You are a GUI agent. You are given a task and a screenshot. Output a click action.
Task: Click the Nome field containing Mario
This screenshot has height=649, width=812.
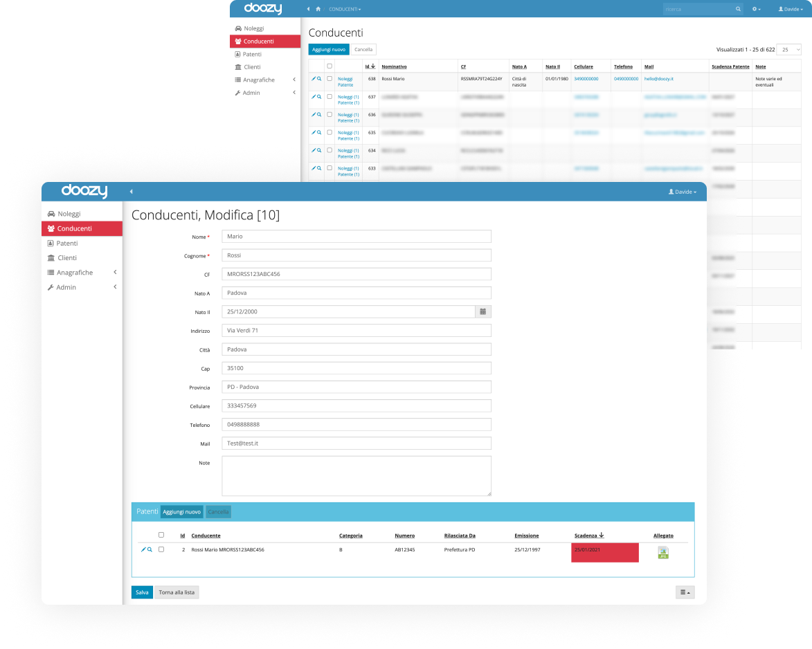tap(357, 237)
